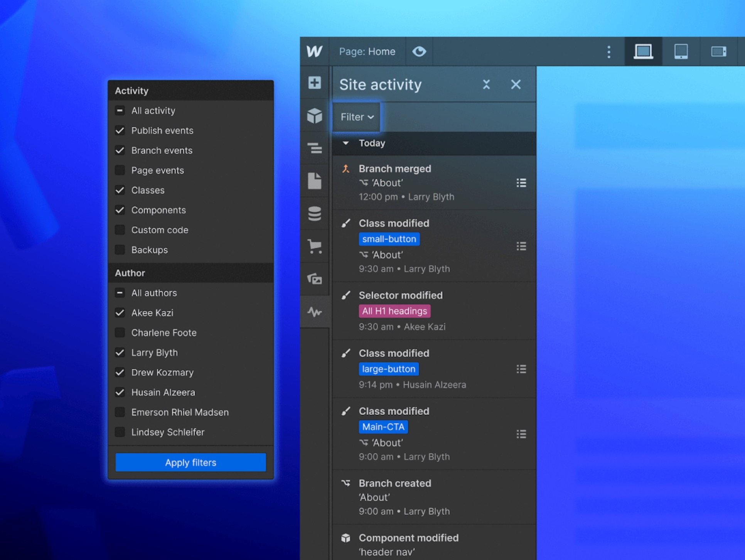The height and width of the screenshot is (560, 745).
Task: Open the Pages panel icon
Action: tap(314, 181)
